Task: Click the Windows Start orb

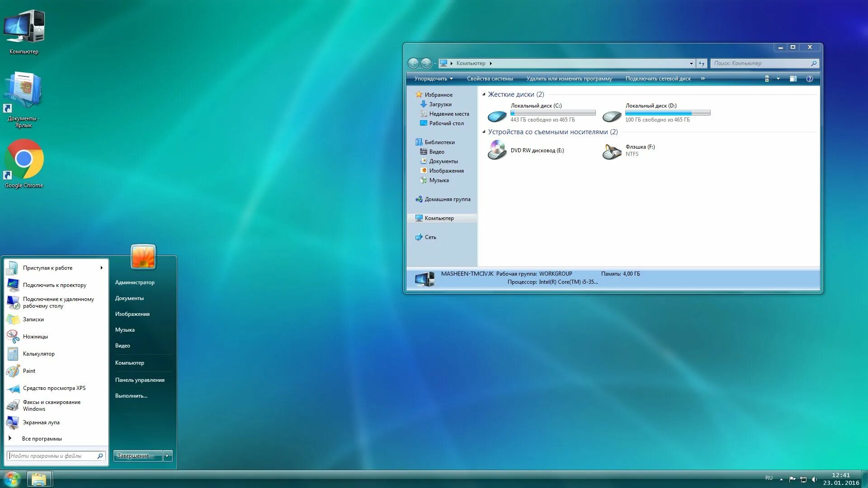Action: click(x=12, y=479)
